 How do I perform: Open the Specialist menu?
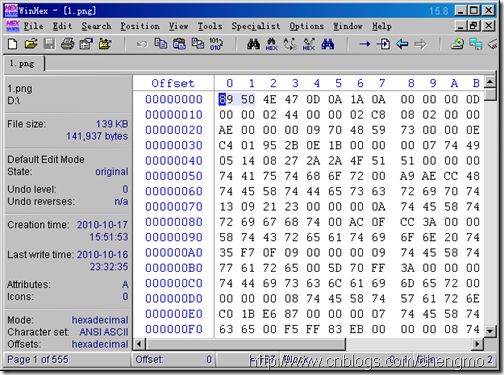pos(256,26)
